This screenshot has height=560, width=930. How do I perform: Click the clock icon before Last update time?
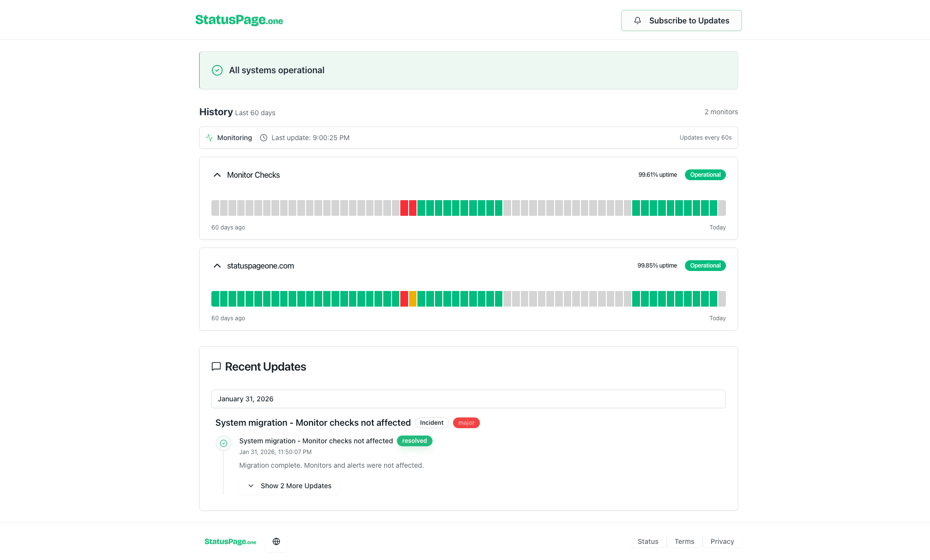[x=263, y=138]
